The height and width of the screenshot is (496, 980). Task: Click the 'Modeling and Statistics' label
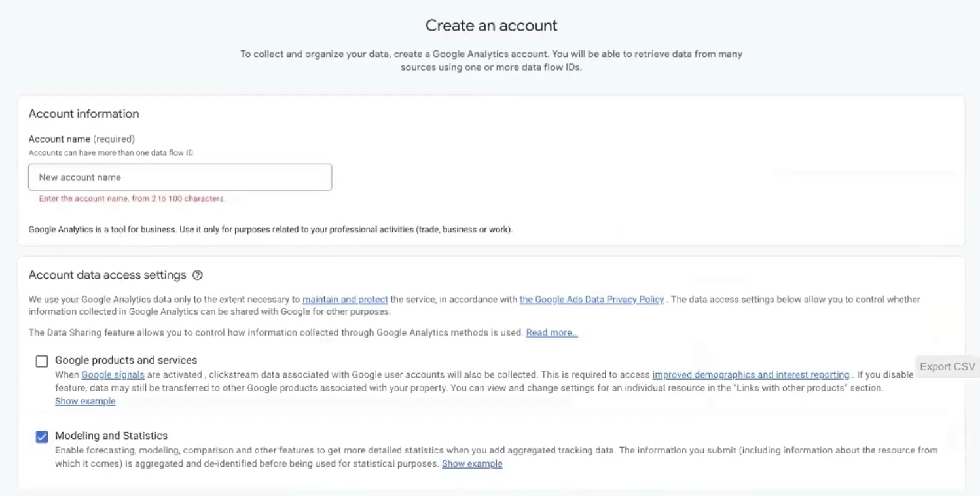coord(111,436)
